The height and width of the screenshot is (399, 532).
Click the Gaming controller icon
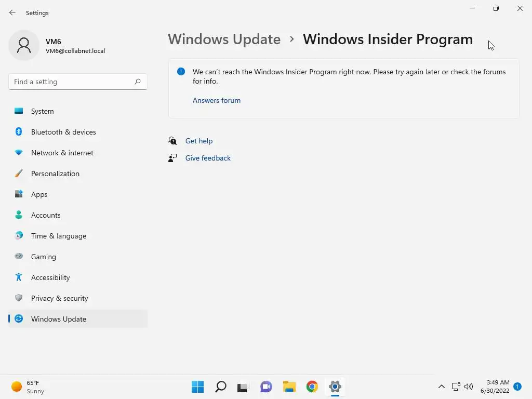click(19, 256)
